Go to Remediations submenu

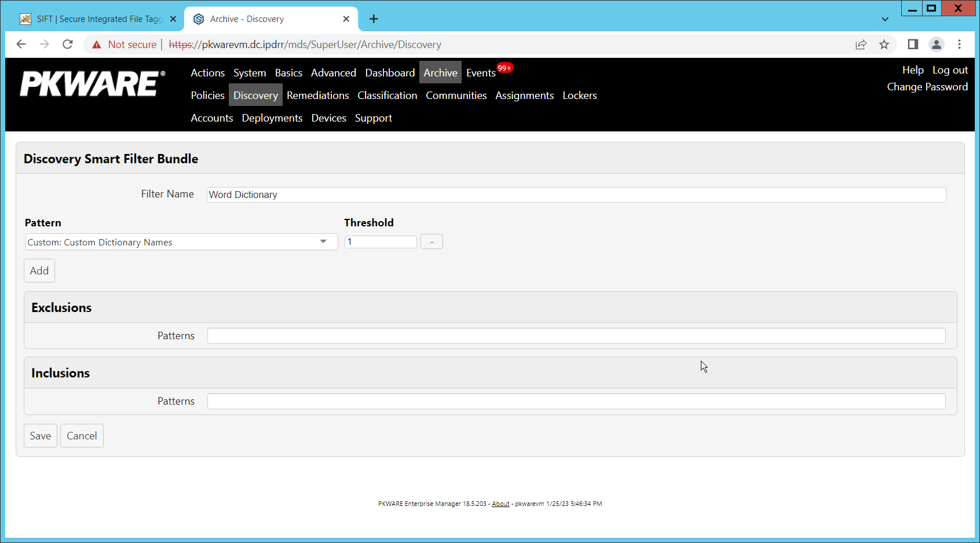pyautogui.click(x=317, y=96)
